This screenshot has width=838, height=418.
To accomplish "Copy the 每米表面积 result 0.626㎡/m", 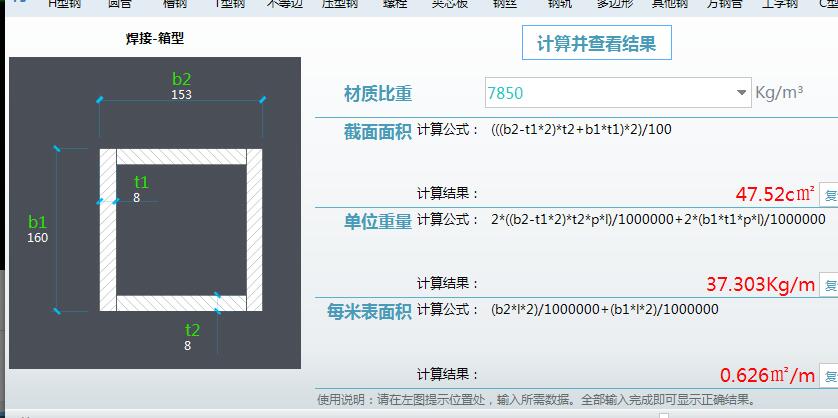I will [829, 376].
